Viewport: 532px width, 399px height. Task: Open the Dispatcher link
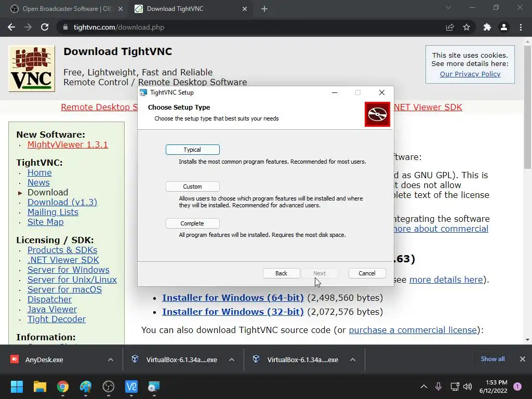[49, 299]
